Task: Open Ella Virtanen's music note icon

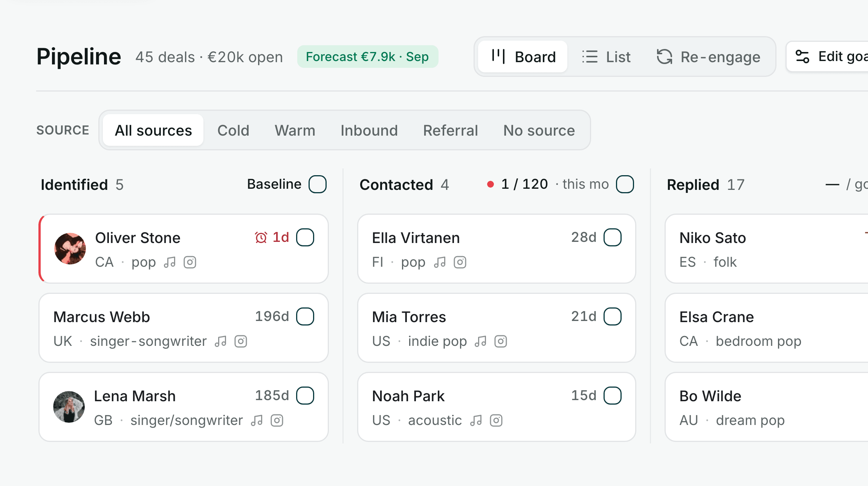Action: [x=440, y=262]
